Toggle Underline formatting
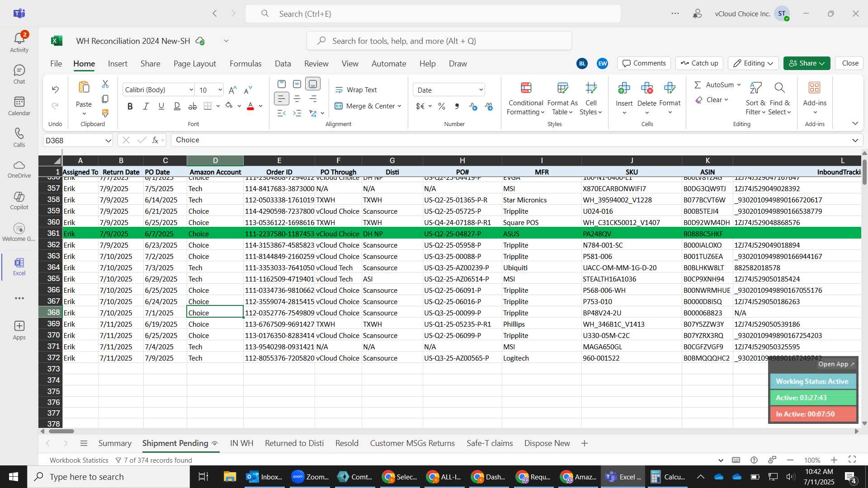 tap(161, 106)
